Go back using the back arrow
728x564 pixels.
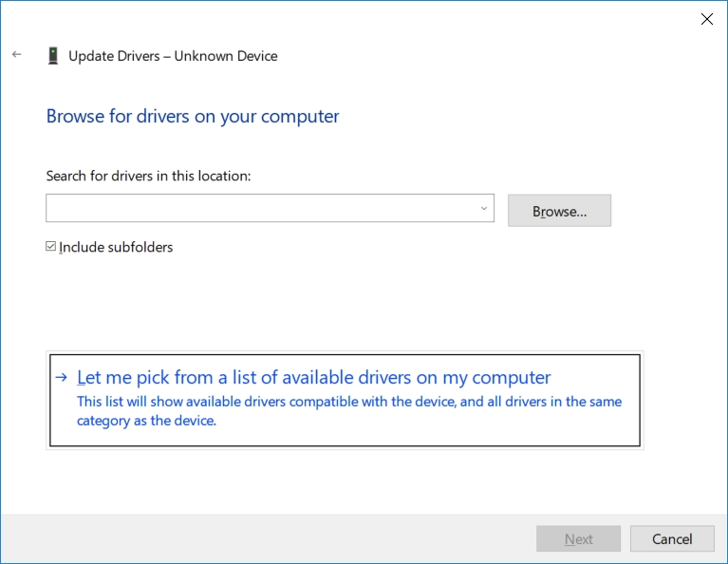(17, 55)
